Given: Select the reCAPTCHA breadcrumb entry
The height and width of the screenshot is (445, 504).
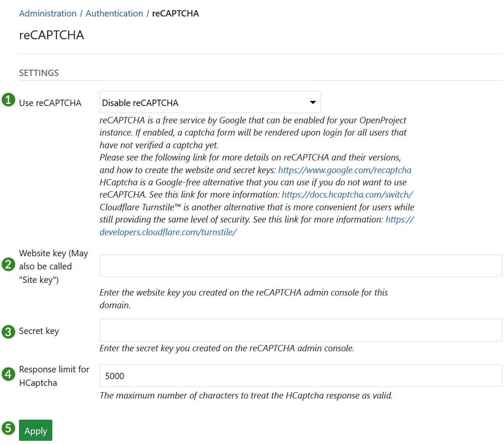Looking at the screenshot, I should point(175,13).
